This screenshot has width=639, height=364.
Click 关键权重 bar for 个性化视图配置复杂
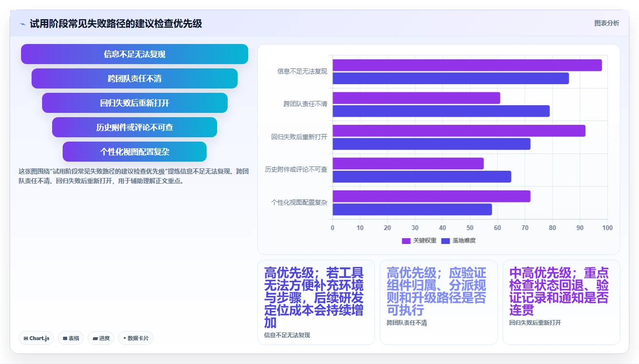432,196
